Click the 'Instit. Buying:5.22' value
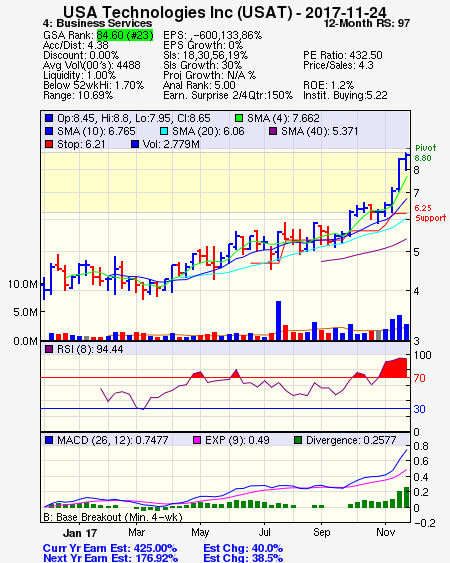 click(x=345, y=96)
